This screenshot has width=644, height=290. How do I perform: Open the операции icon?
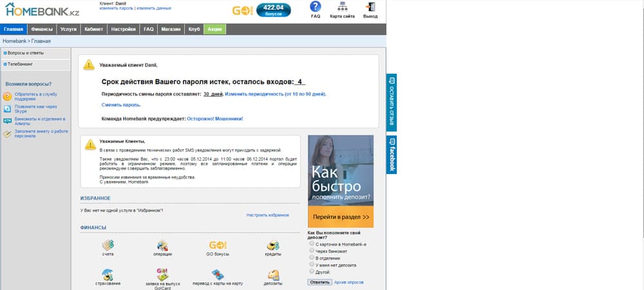click(162, 246)
